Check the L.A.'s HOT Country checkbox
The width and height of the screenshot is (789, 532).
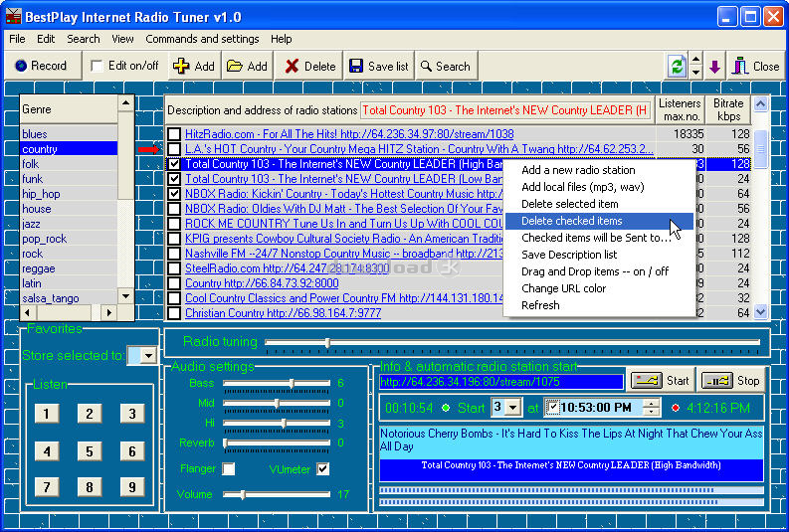click(174, 149)
